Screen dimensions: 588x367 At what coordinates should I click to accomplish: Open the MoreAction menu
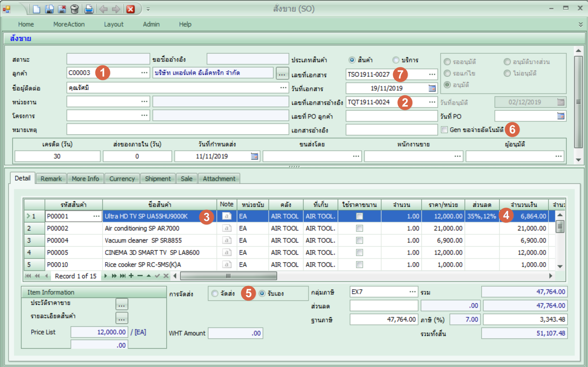tap(69, 24)
